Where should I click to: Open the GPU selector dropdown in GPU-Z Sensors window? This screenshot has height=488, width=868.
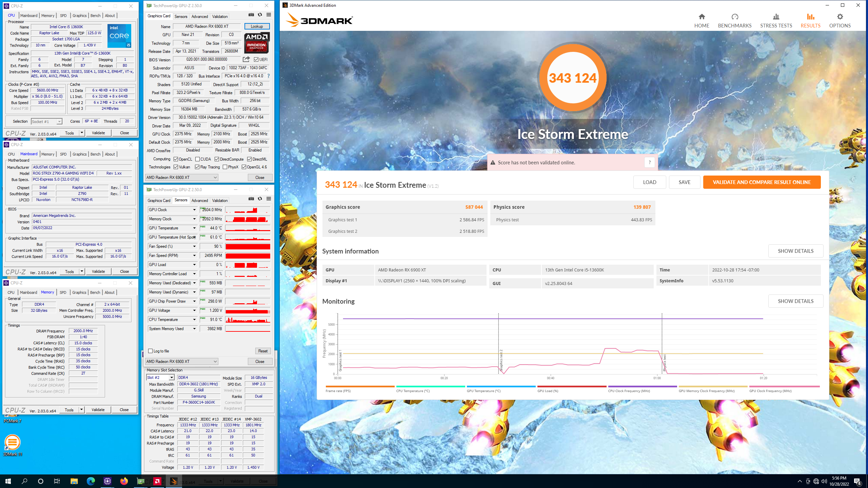tap(181, 362)
